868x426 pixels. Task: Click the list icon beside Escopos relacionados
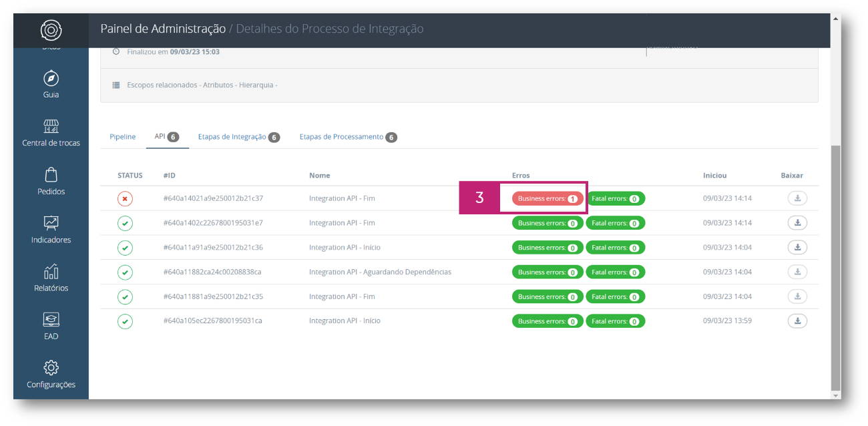[x=116, y=85]
